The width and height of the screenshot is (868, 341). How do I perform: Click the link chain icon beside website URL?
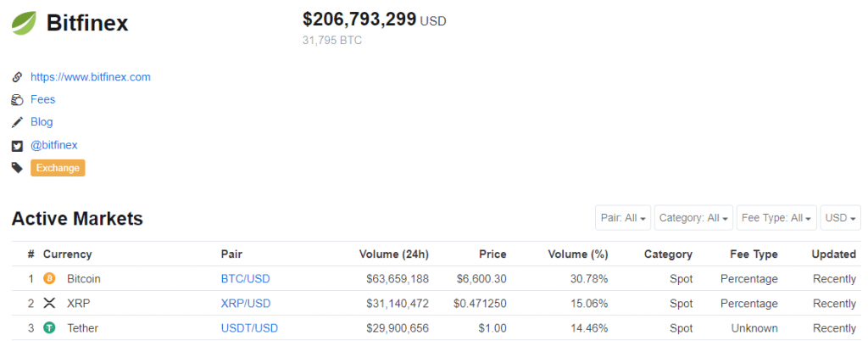point(17,77)
